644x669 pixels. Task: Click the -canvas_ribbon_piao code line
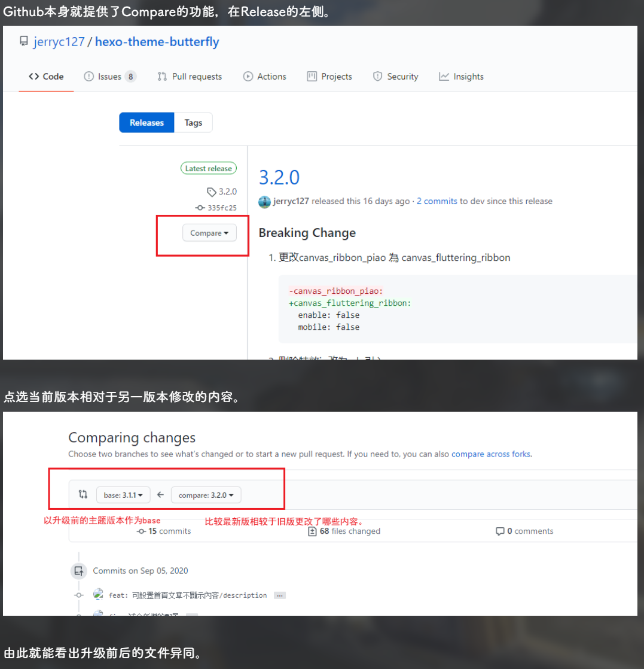point(336,291)
